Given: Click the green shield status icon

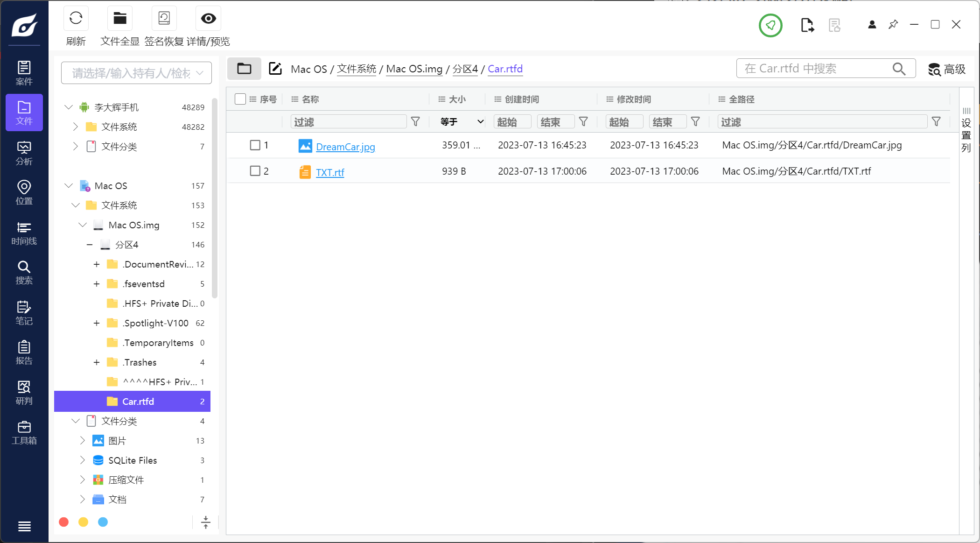Looking at the screenshot, I should [x=770, y=25].
